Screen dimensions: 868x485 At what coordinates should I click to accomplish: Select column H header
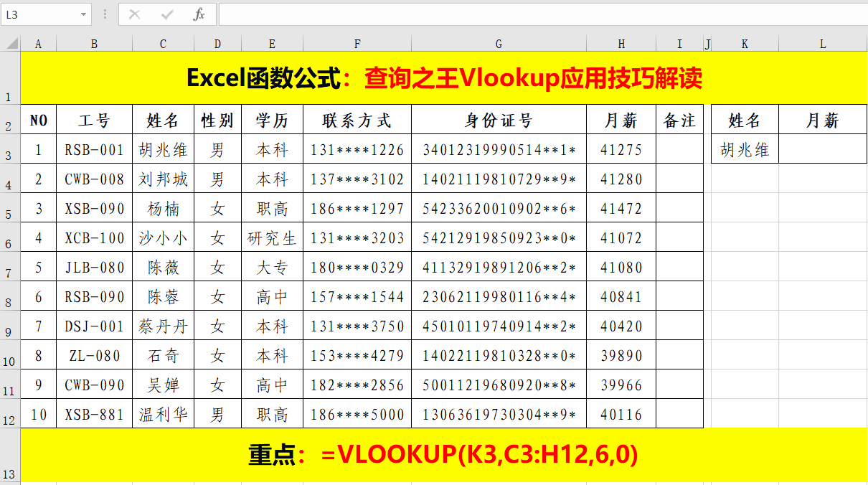click(621, 44)
